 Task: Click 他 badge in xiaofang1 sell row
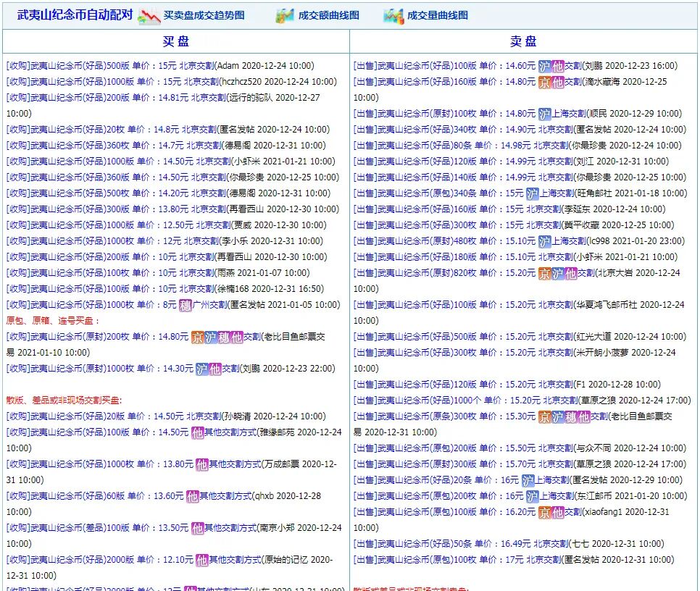[558, 513]
